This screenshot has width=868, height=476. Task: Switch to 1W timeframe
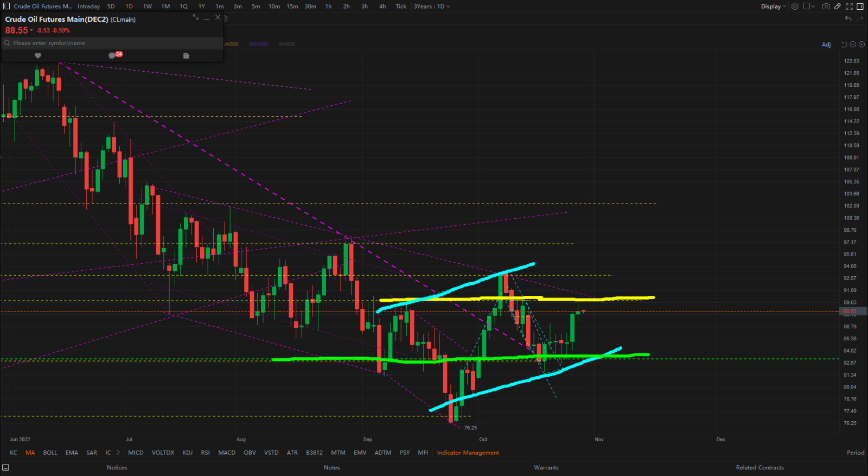(148, 7)
